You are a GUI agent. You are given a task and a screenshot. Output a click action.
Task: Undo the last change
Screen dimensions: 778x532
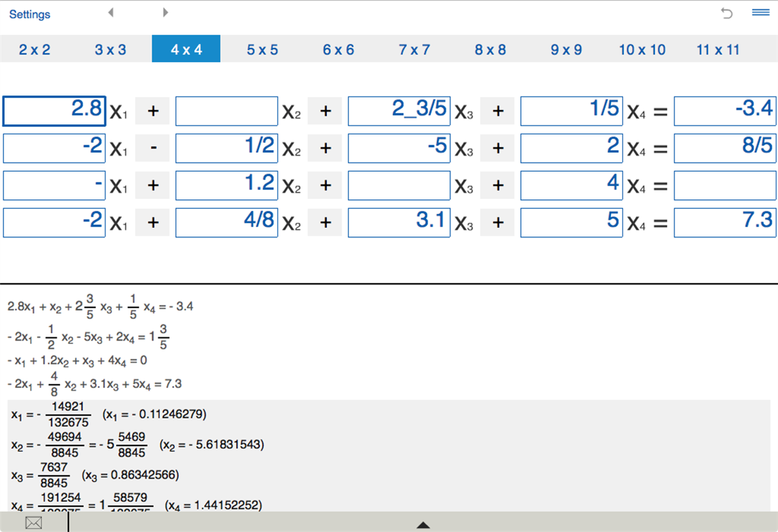(727, 13)
